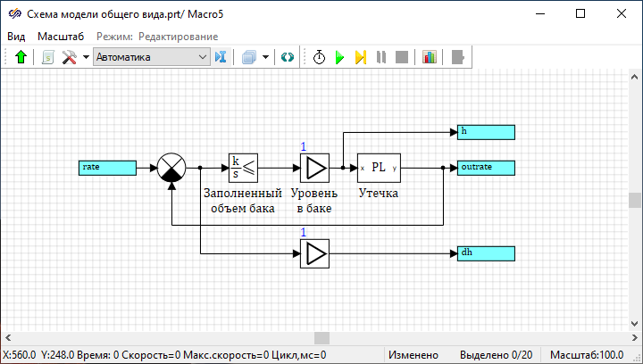Open the stopwatch simulation parameters icon

319,57
